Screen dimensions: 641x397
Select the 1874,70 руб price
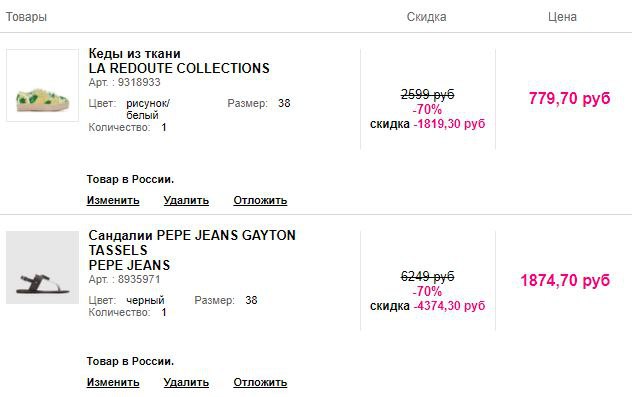(565, 280)
